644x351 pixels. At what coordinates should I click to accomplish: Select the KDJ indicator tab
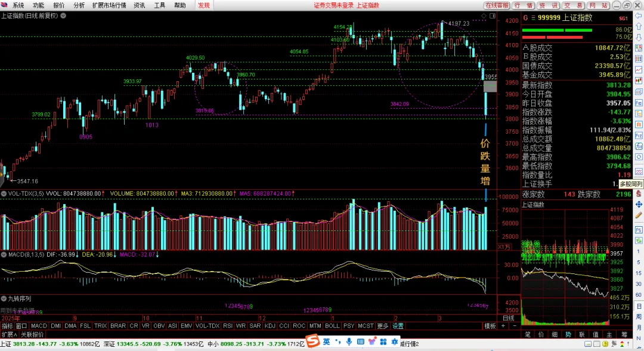[270, 326]
